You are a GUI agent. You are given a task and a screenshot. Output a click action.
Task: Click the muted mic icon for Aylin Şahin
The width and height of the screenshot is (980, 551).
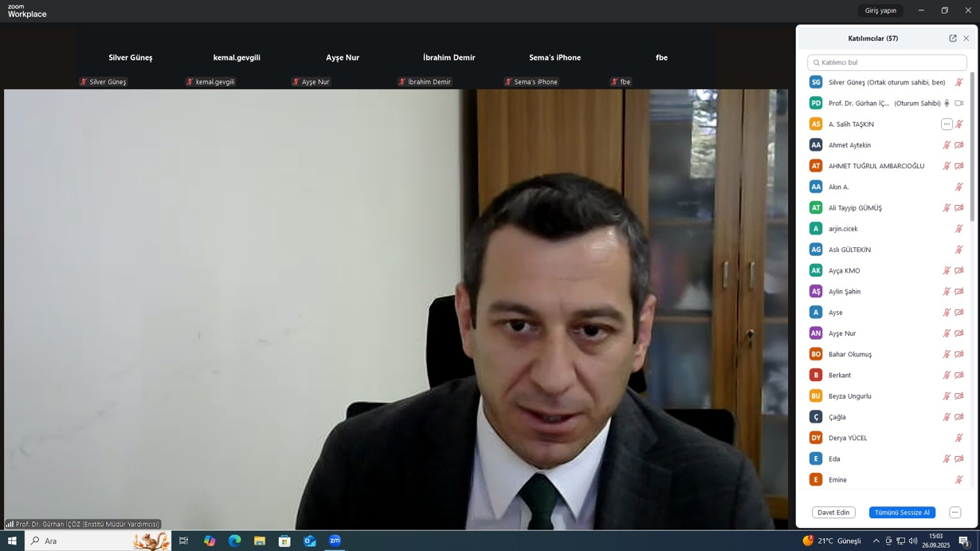click(947, 292)
